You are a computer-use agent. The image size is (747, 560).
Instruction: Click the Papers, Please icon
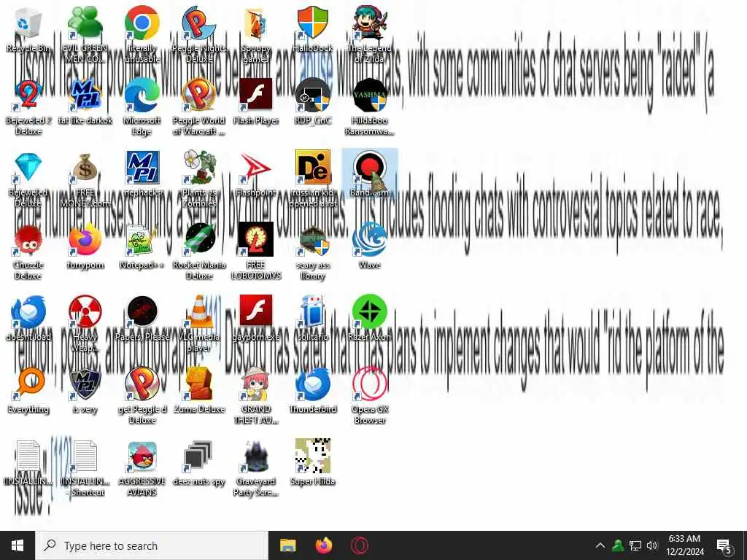point(142,312)
